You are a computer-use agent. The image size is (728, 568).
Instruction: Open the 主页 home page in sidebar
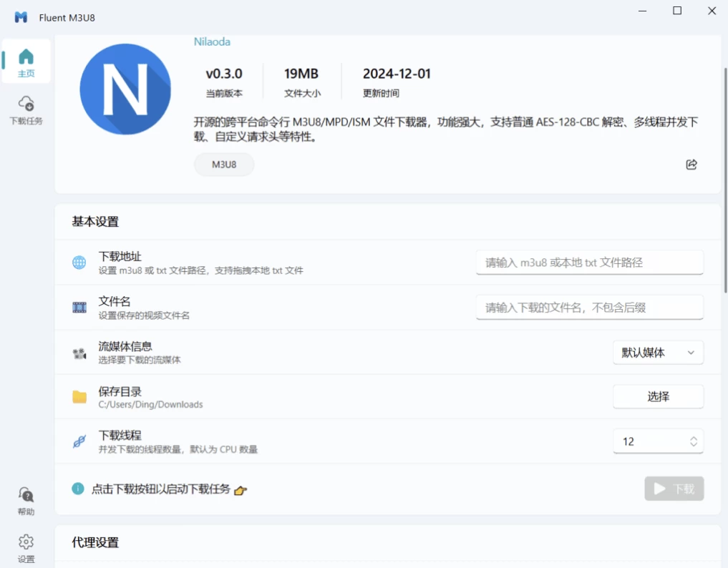pyautogui.click(x=26, y=62)
